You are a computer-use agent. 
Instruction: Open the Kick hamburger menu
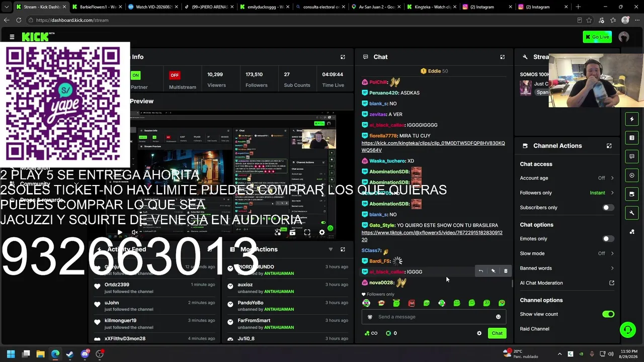[x=12, y=37]
